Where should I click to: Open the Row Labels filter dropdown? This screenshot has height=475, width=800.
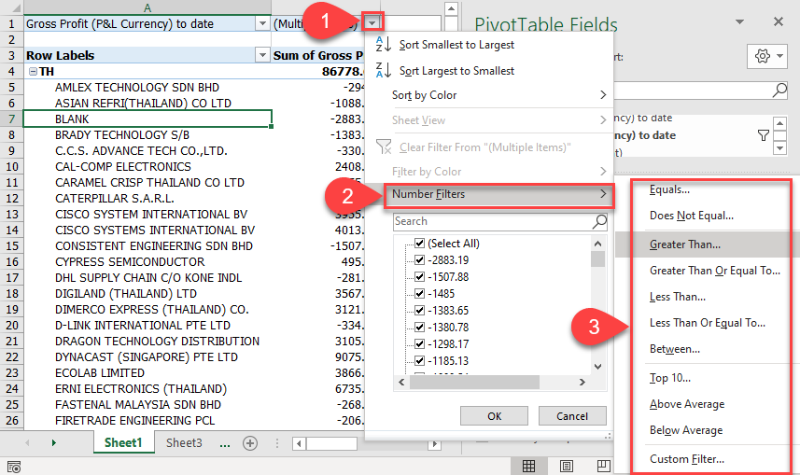click(262, 56)
